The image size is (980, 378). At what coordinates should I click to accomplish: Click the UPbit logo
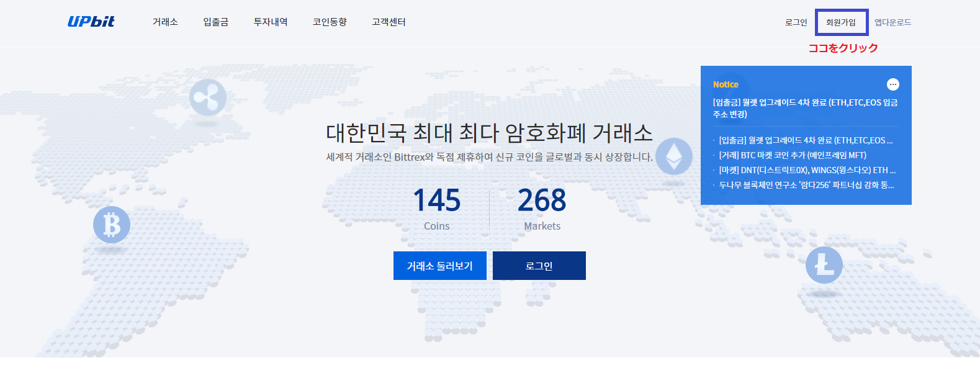91,22
